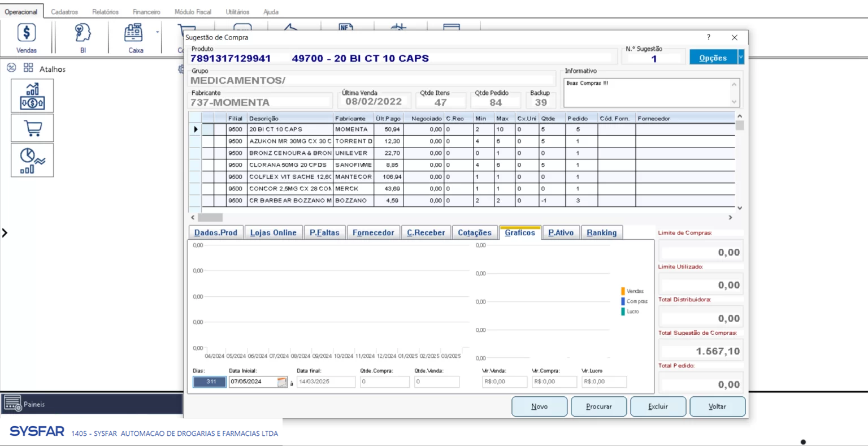
Task: Switch to the Ranking tab
Action: click(x=601, y=232)
